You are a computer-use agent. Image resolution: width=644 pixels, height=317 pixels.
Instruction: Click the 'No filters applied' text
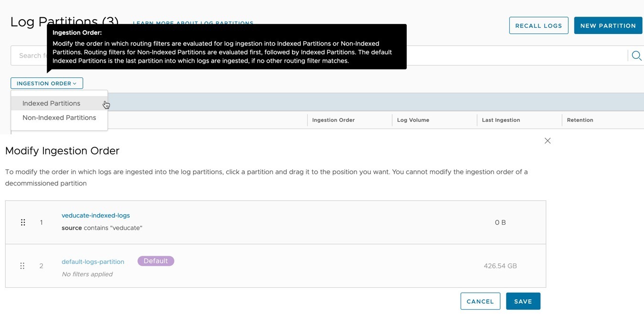[87, 274]
